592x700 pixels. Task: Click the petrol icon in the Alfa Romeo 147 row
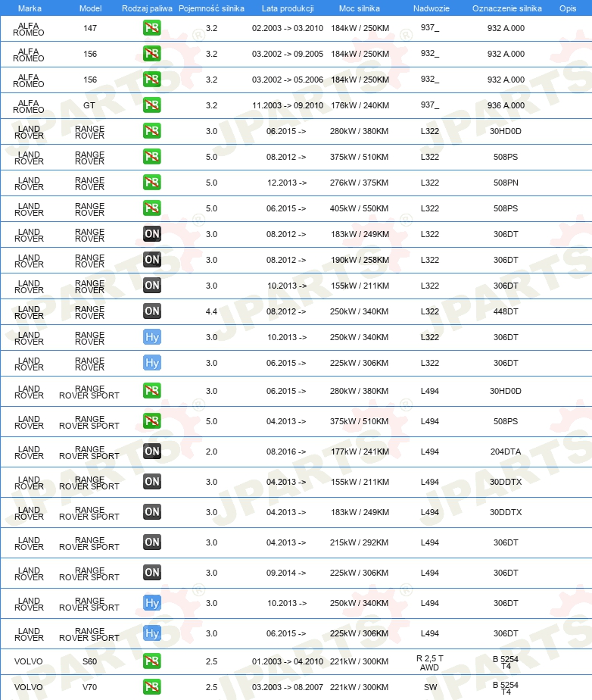(151, 28)
